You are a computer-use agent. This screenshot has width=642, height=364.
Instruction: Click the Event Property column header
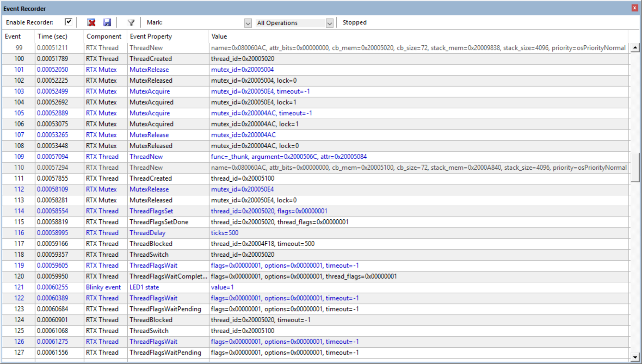(151, 36)
